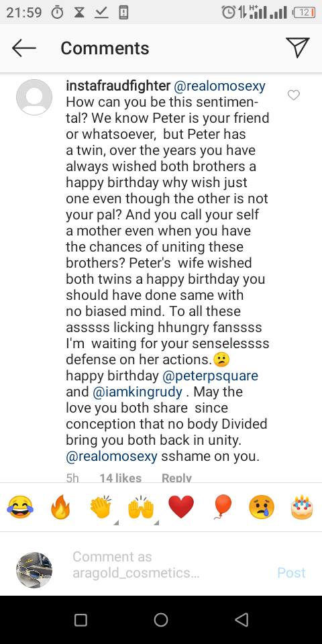View the 14 likes list
The height and width of the screenshot is (644, 322).
click(x=120, y=478)
